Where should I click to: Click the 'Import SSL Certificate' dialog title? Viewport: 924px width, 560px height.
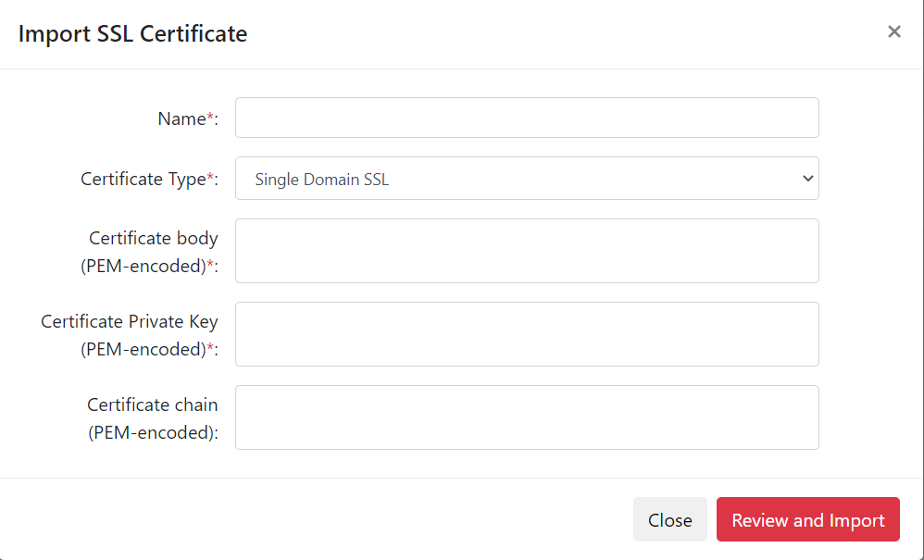[132, 34]
